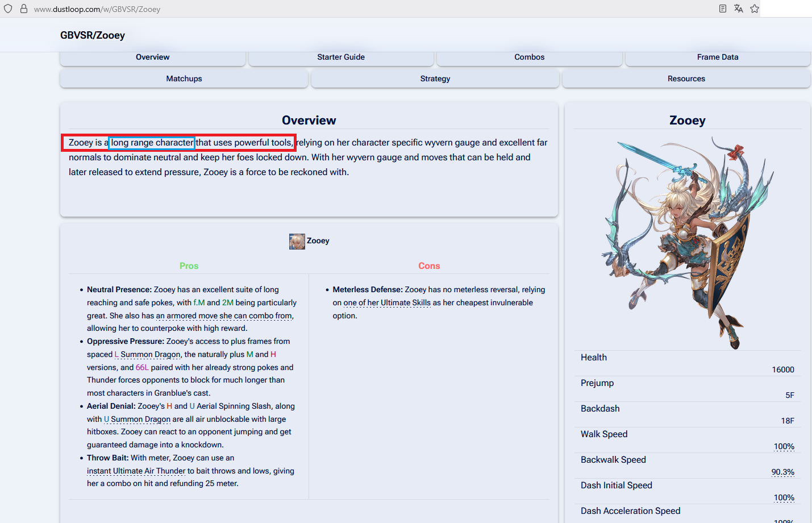Bookmark this page with the star icon

pos(755,9)
